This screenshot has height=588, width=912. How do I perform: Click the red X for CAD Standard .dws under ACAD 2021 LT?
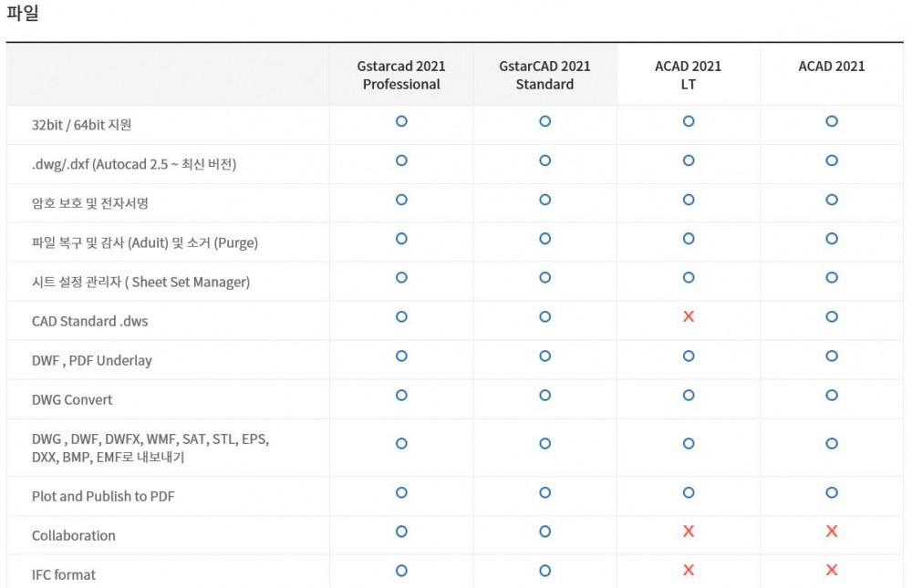pyautogui.click(x=689, y=316)
